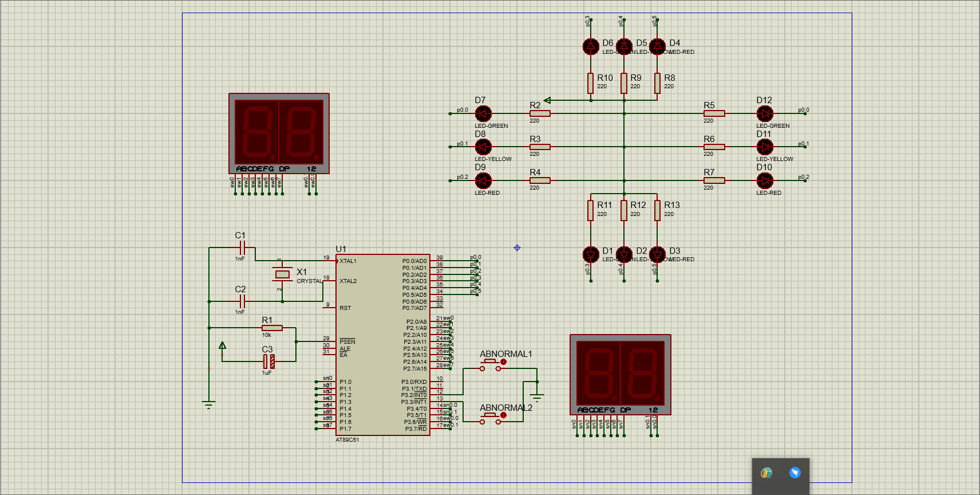Click the U1 reference label
The height and width of the screenshot is (495, 980).
341,249
